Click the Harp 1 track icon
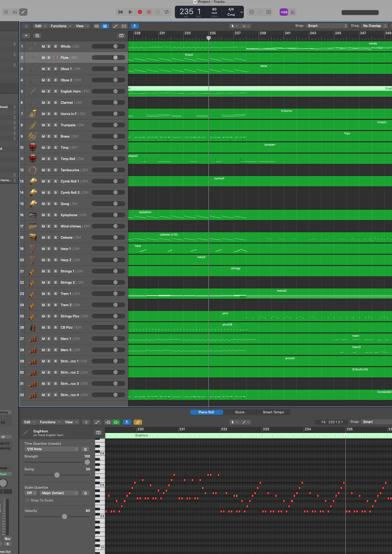Image resolution: width=392 pixels, height=554 pixels. (x=33, y=249)
